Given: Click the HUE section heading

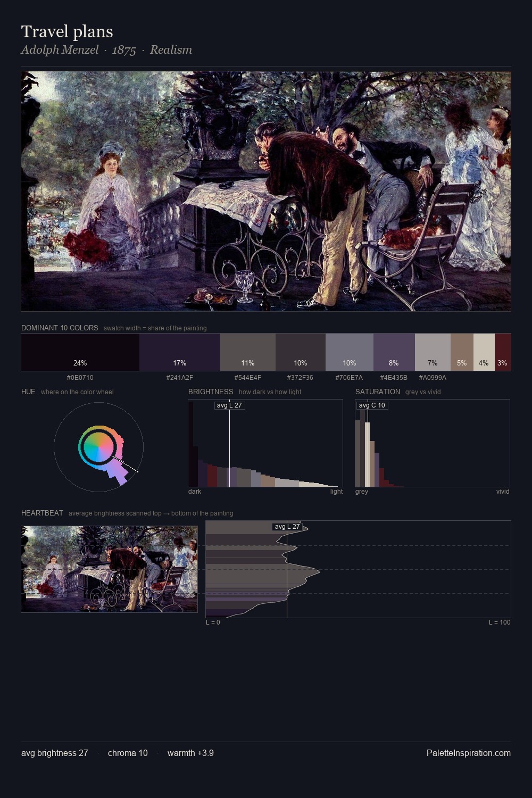Looking at the screenshot, I should click(x=28, y=392).
